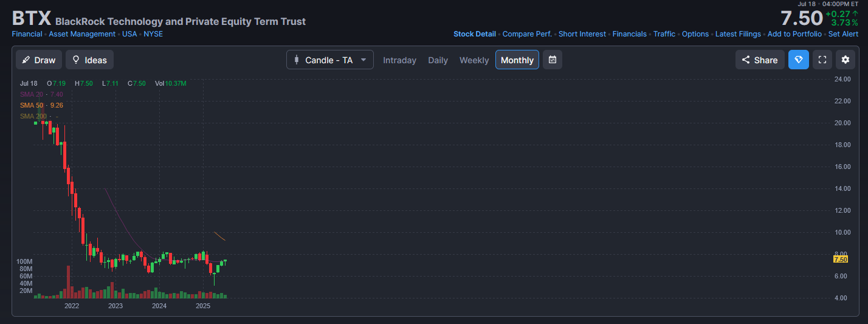Screen dimensions: 868x324
Task: Expand the Candle - TA chart type dropdown
Action: point(330,60)
